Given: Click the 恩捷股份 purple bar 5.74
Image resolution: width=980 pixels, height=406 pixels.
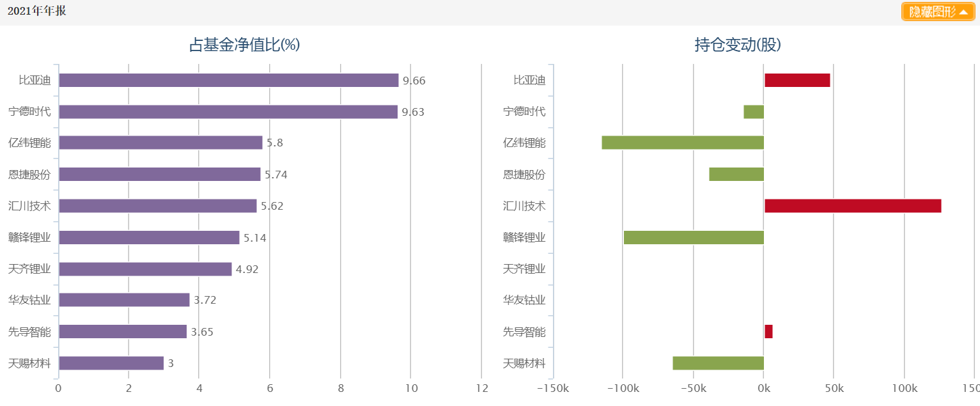Looking at the screenshot, I should coord(159,174).
